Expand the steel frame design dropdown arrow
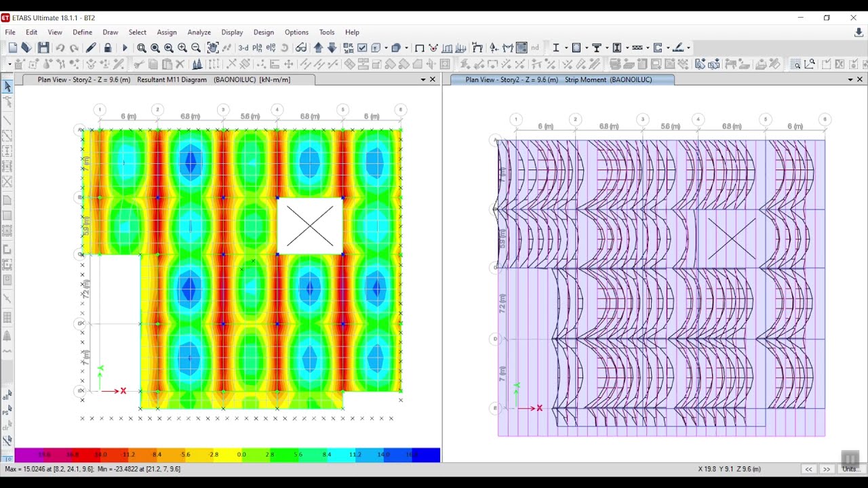Screen dimensions: 868x488 606,47
